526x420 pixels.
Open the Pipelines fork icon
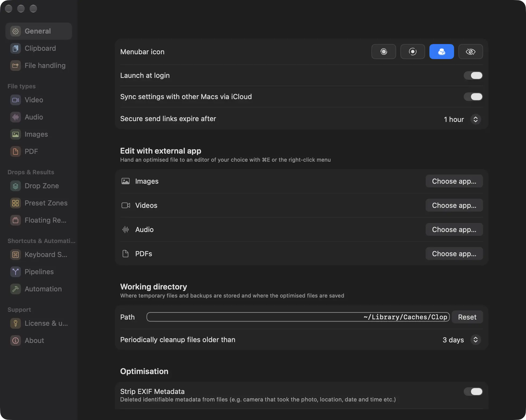[16, 272]
